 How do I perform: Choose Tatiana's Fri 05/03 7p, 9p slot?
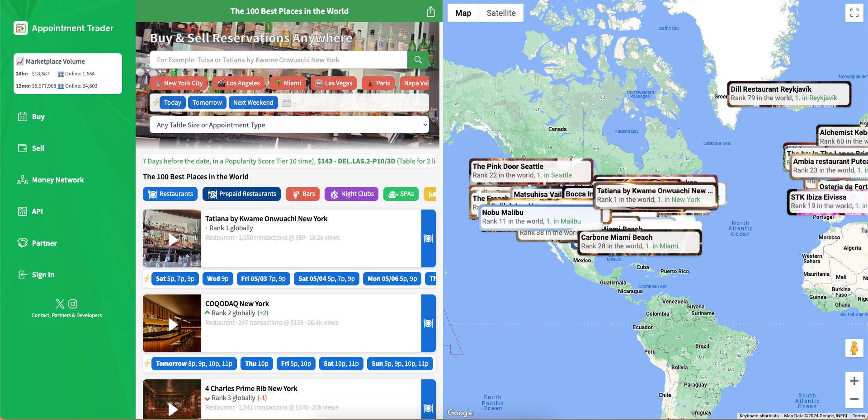pos(263,279)
